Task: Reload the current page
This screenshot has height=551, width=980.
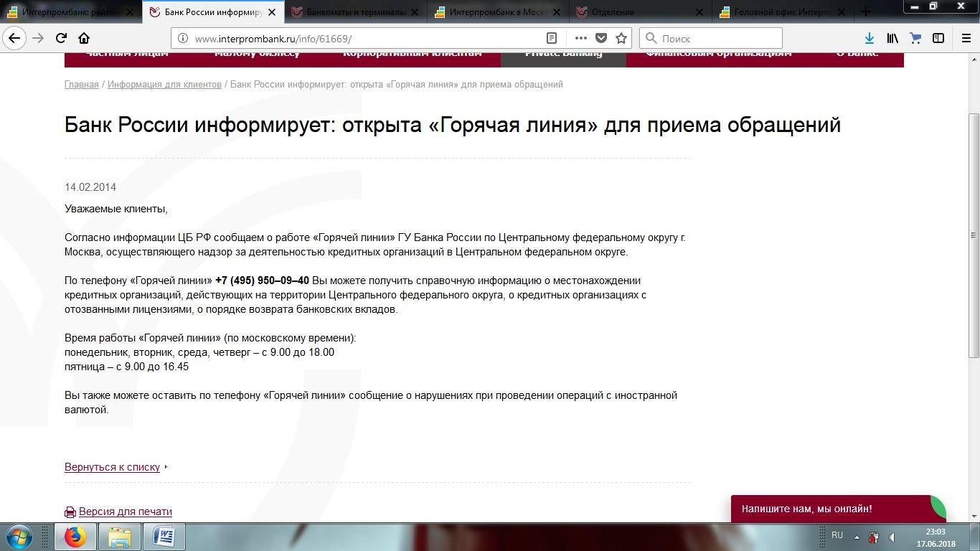Action: 61,39
